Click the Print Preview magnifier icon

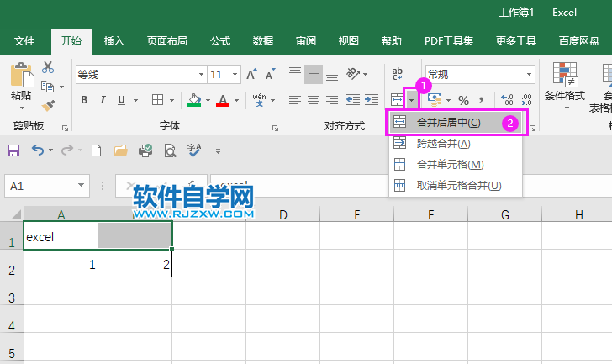170,150
